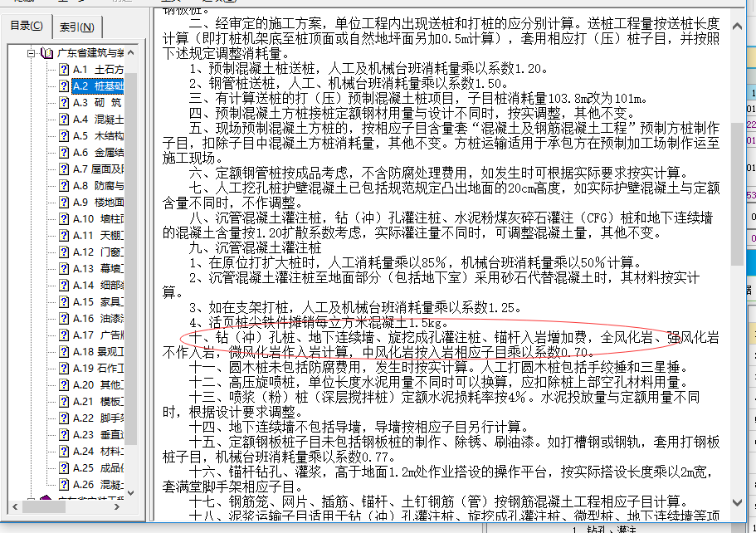This screenshot has width=756, height=533.
Task: Click the topic icon next to A.10 墙柱
Action: tap(64, 219)
